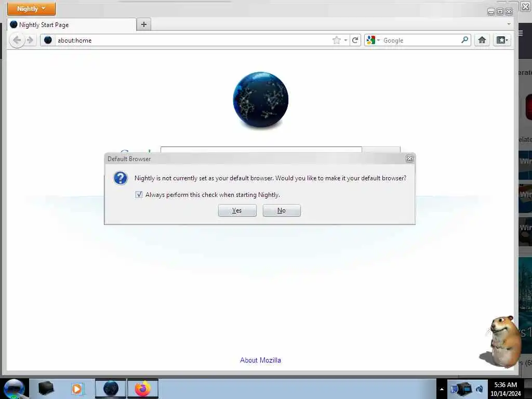Go back with the back arrow
The height and width of the screenshot is (399, 532).
17,41
